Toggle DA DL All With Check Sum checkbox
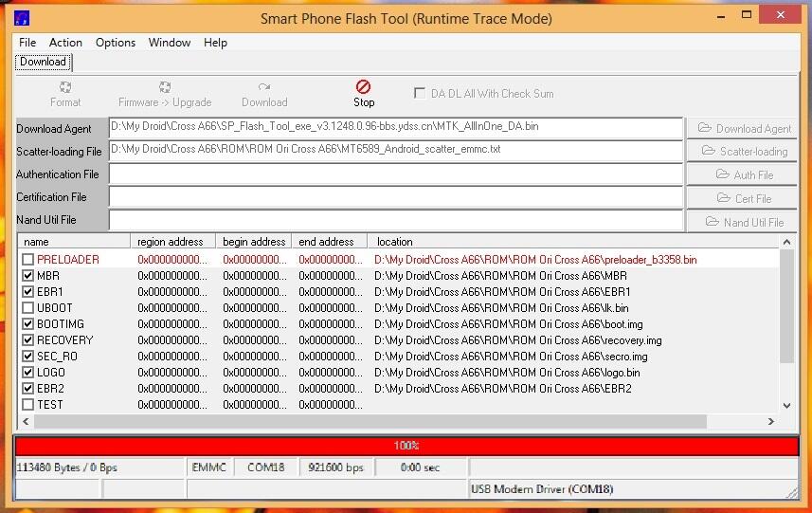Image resolution: width=812 pixels, height=513 pixels. click(420, 93)
